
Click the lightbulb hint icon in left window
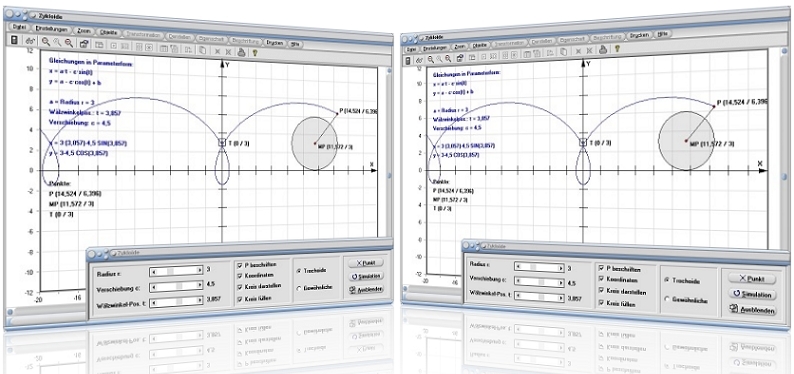255,52
